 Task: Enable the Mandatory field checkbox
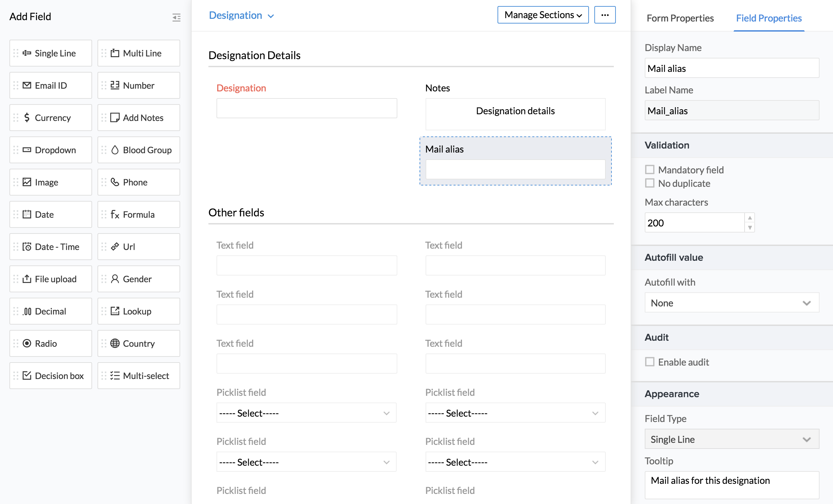pyautogui.click(x=649, y=170)
